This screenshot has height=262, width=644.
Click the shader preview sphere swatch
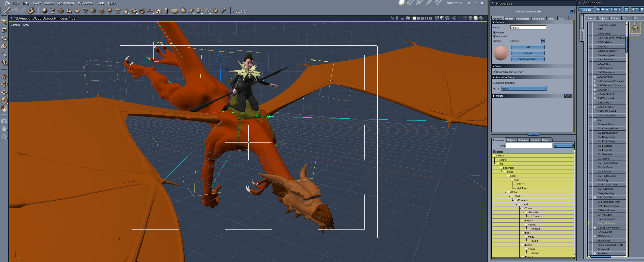(x=501, y=53)
